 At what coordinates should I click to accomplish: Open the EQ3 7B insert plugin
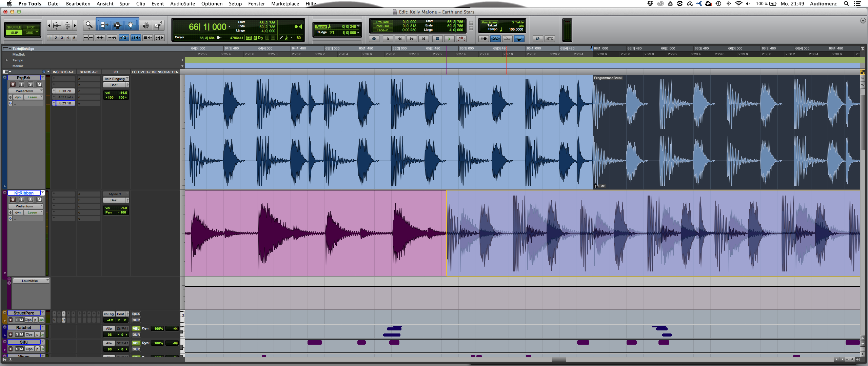click(65, 91)
